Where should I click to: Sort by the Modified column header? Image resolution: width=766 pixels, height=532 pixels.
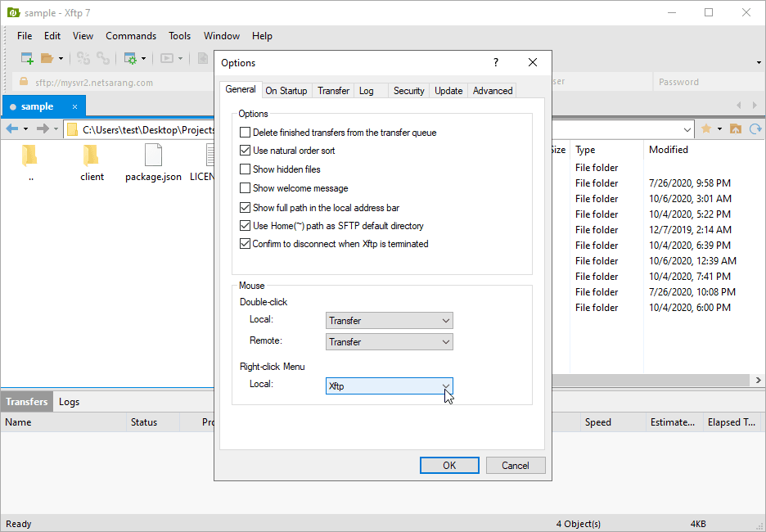[x=703, y=150]
